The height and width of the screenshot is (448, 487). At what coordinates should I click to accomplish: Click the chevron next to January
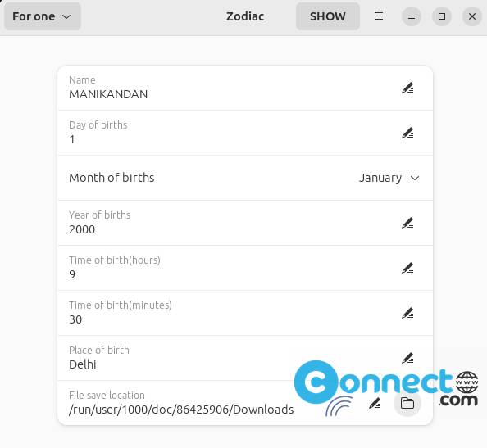pos(415,178)
